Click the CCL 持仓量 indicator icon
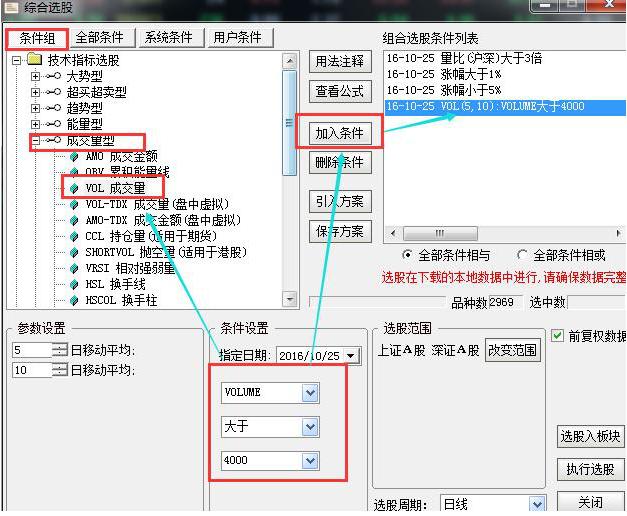 74,236
